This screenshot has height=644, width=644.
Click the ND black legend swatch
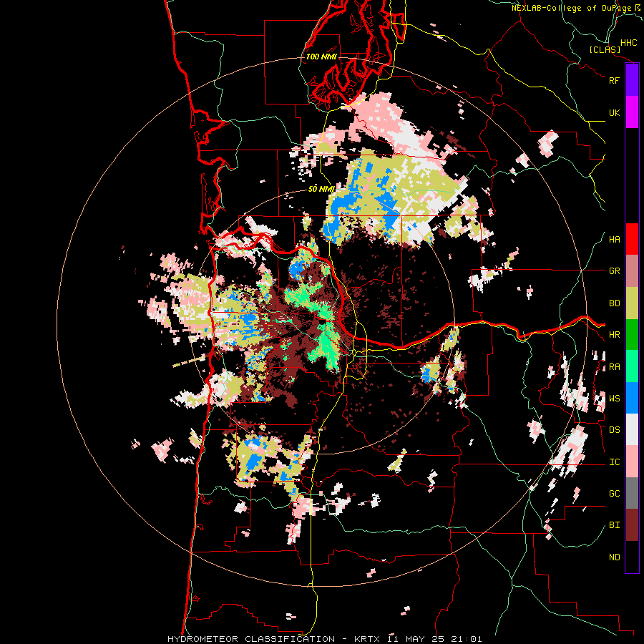tap(632, 557)
